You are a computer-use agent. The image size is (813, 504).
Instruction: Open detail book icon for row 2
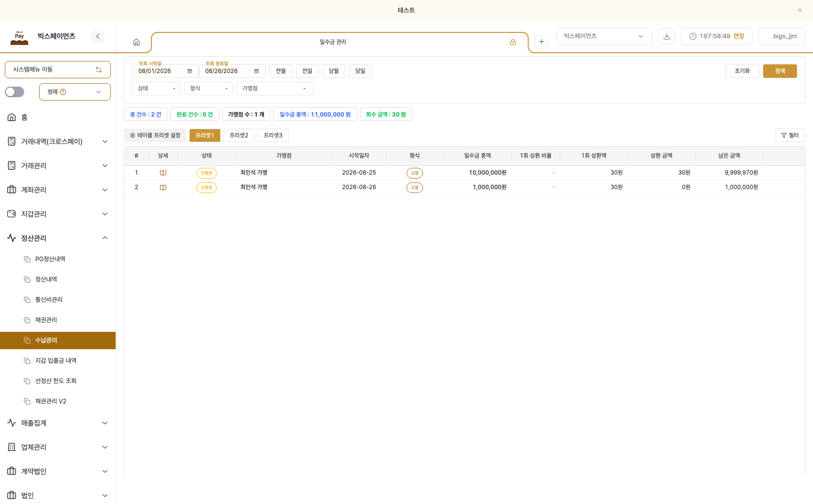point(163,187)
